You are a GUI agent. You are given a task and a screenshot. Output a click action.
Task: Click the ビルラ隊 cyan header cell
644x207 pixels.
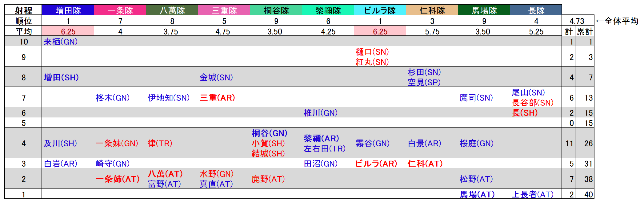pyautogui.click(x=380, y=10)
